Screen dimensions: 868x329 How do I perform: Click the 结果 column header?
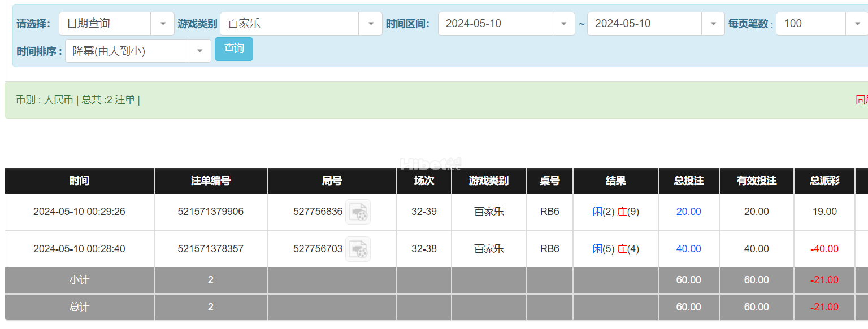tap(616, 181)
